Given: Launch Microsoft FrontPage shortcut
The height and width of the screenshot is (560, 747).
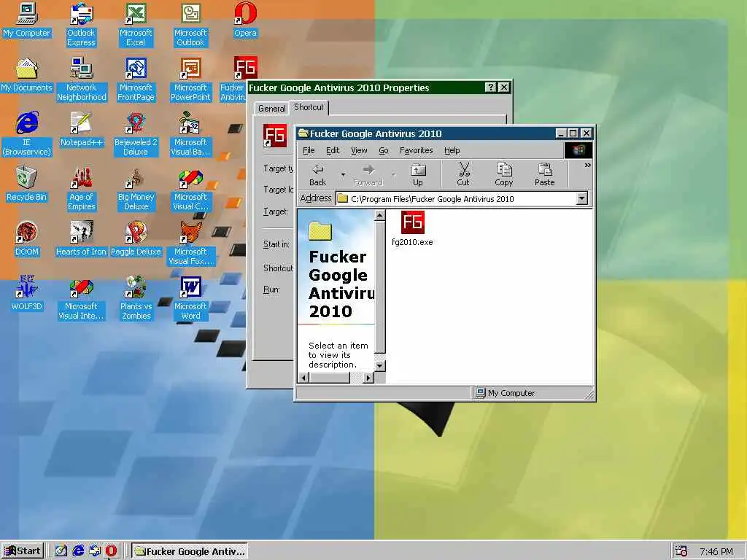Looking at the screenshot, I should pyautogui.click(x=136, y=79).
